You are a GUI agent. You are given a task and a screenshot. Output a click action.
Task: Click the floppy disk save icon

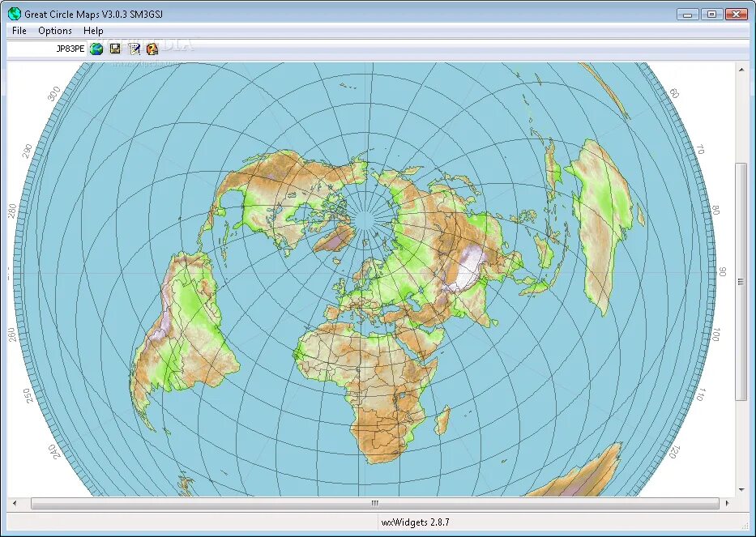click(115, 49)
